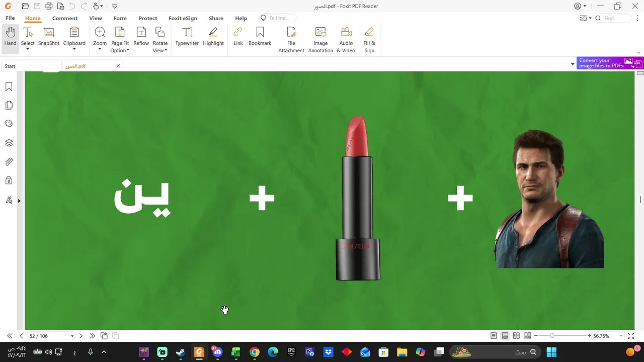Screen dimensions: 644x362
Task: Go to the last page
Action: tap(92, 336)
